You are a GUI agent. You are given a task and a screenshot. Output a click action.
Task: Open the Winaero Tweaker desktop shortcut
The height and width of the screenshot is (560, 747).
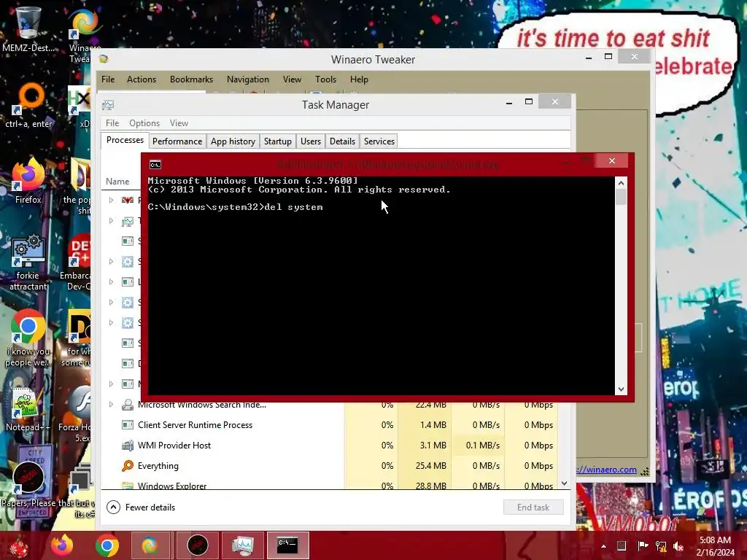(x=84, y=36)
